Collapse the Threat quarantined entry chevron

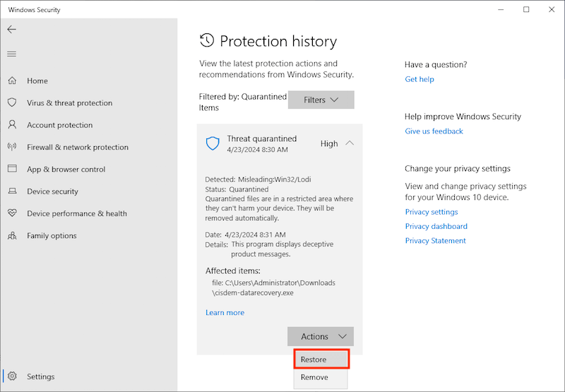point(350,143)
